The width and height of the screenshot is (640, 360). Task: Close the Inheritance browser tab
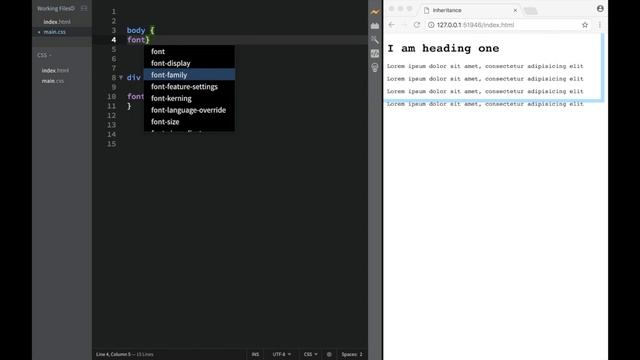(515, 10)
